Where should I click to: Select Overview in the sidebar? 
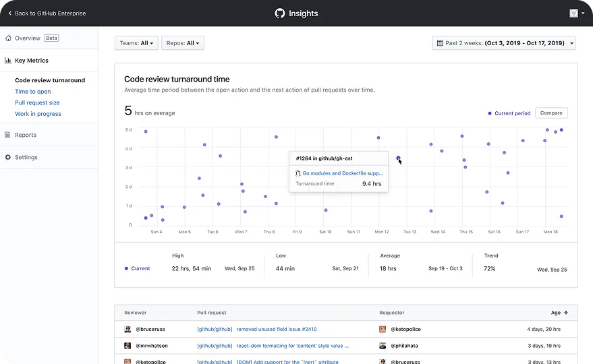point(28,38)
